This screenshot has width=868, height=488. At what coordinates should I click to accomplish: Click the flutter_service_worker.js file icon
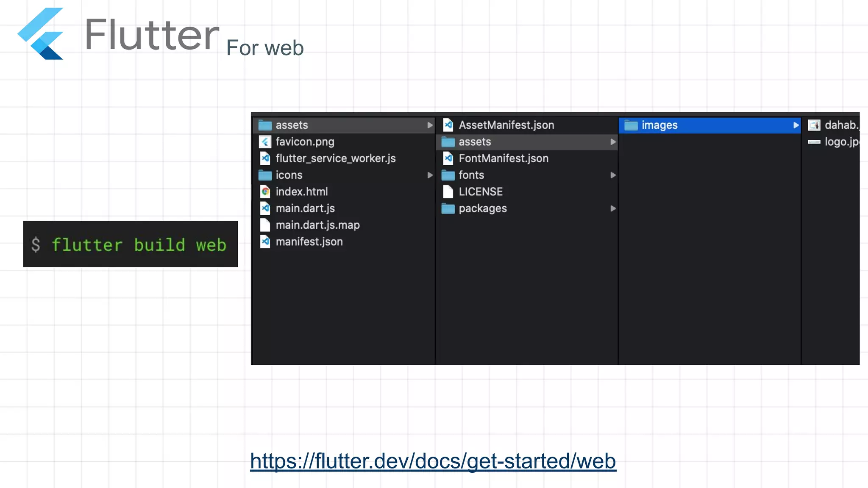pyautogui.click(x=265, y=158)
